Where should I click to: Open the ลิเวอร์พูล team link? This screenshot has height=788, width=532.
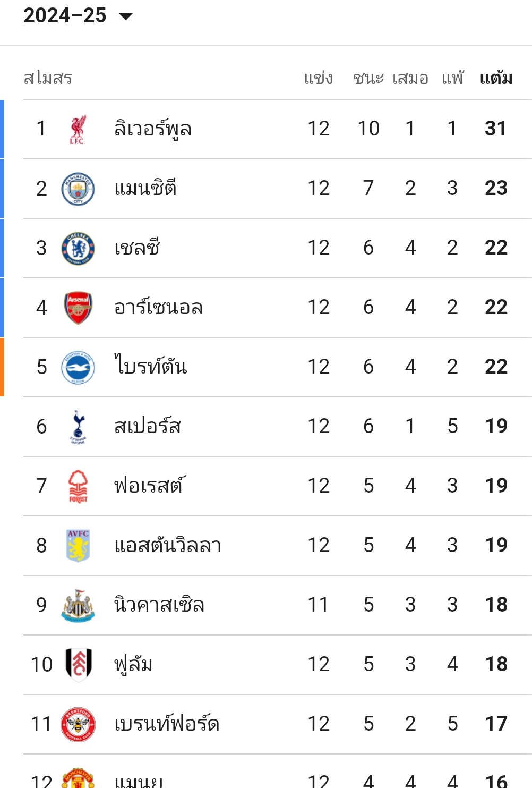[x=153, y=129]
